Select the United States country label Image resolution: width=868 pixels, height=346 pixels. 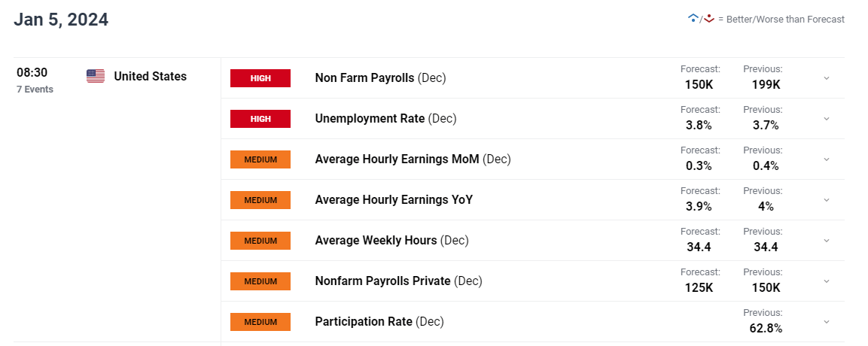pyautogui.click(x=150, y=76)
